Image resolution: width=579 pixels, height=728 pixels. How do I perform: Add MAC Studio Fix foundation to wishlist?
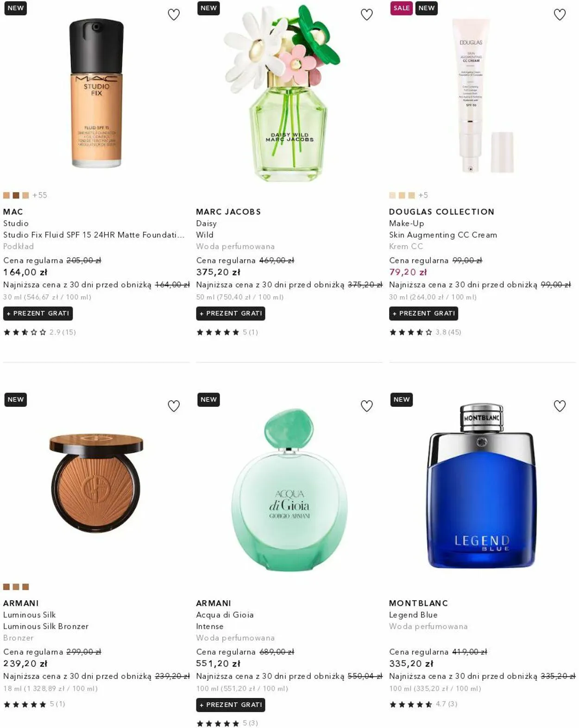pyautogui.click(x=174, y=15)
